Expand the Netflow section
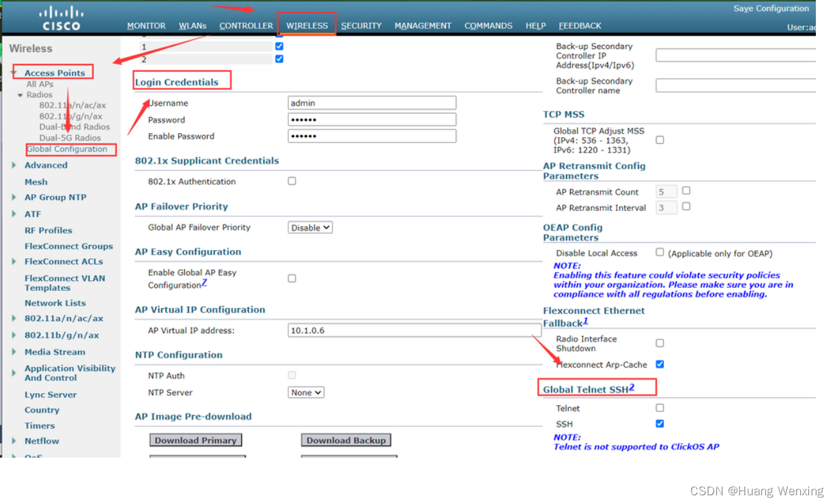Screen dimensions: 834x504 tap(14, 442)
